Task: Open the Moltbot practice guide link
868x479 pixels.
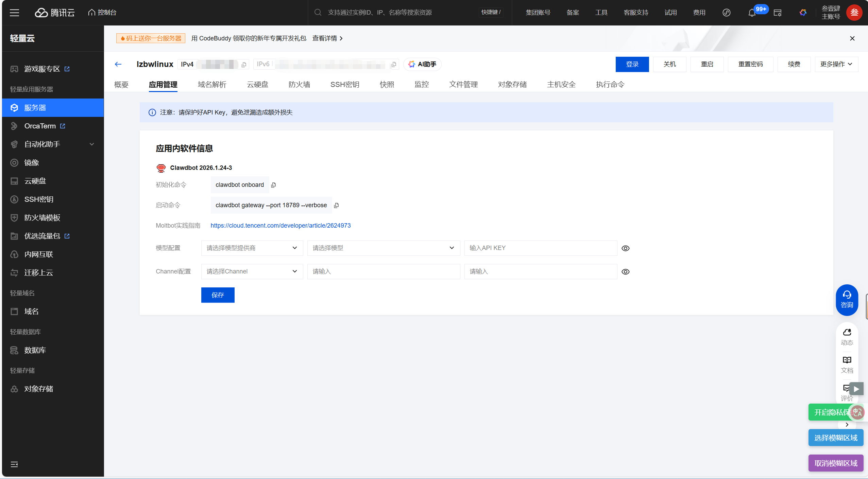Action: click(x=280, y=226)
